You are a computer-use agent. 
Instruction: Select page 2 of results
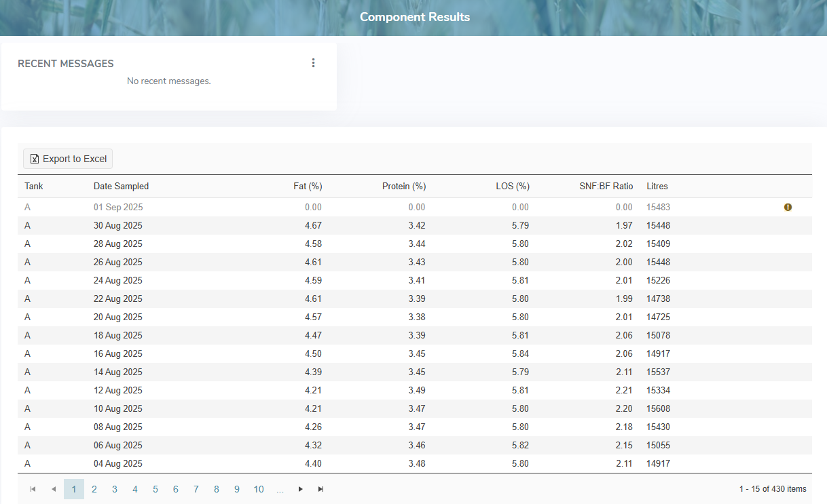coord(94,488)
